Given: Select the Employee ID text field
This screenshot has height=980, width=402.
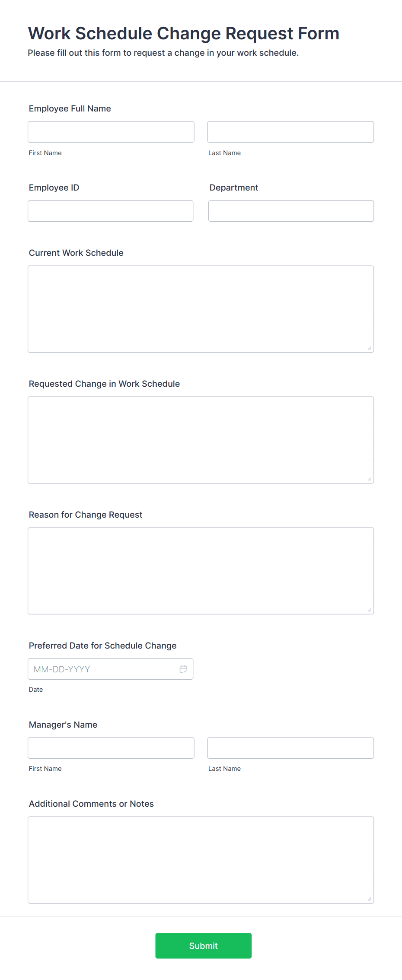Looking at the screenshot, I should coord(110,211).
